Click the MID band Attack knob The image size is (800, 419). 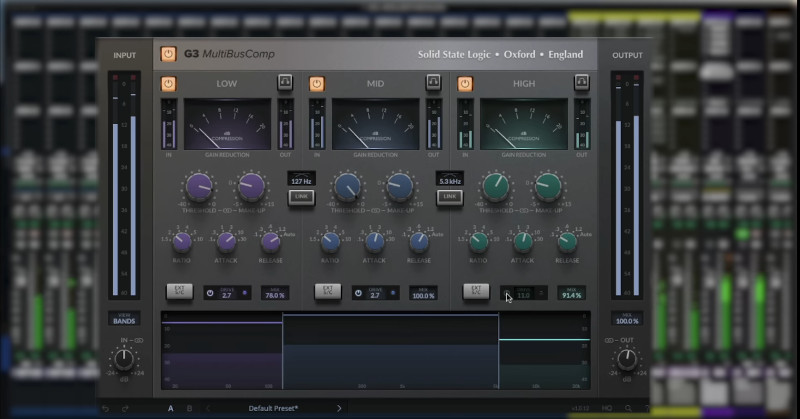point(374,242)
